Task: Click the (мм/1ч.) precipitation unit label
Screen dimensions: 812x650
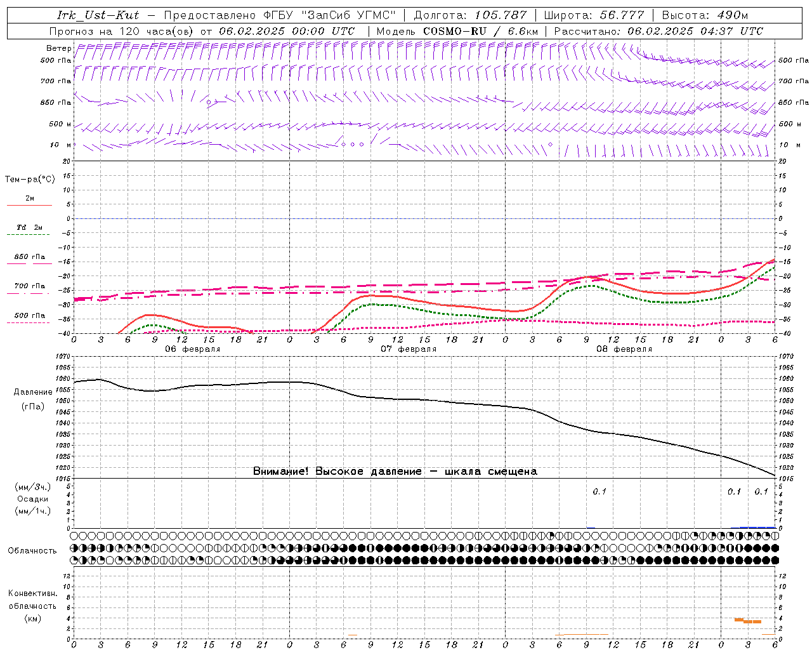Action: click(33, 512)
